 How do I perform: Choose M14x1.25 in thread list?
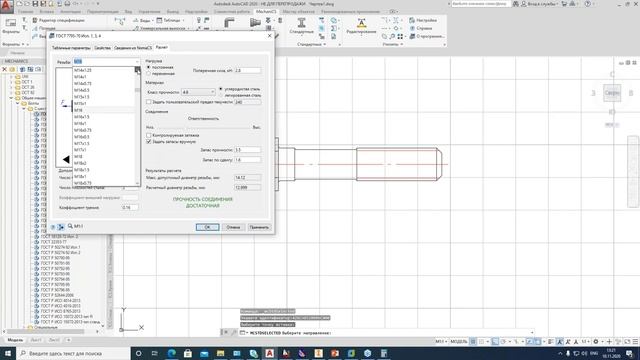[104, 70]
